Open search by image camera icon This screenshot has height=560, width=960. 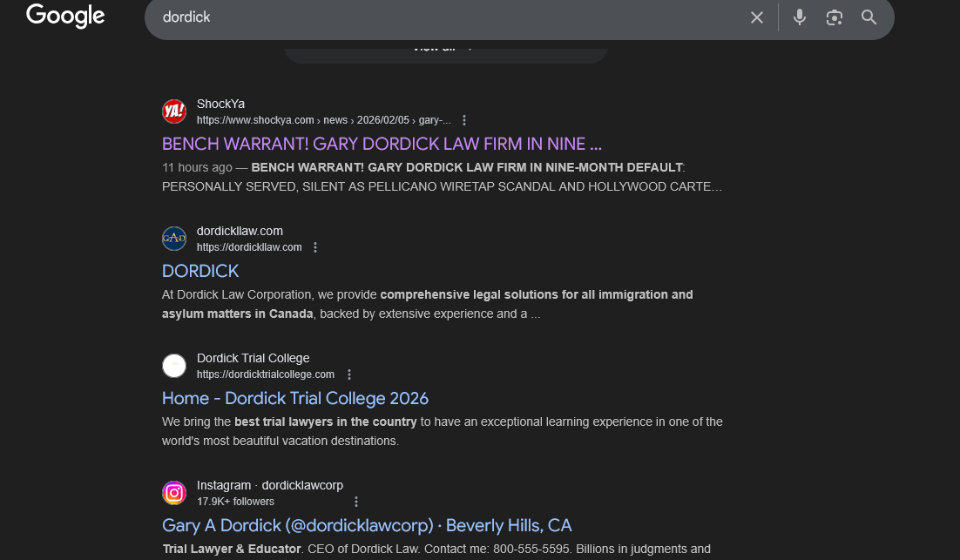point(835,17)
